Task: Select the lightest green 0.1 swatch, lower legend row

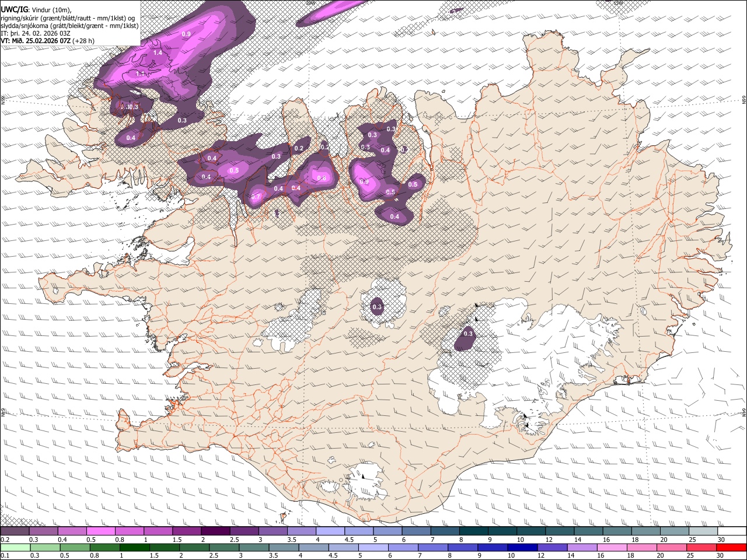Action: pos(15,547)
